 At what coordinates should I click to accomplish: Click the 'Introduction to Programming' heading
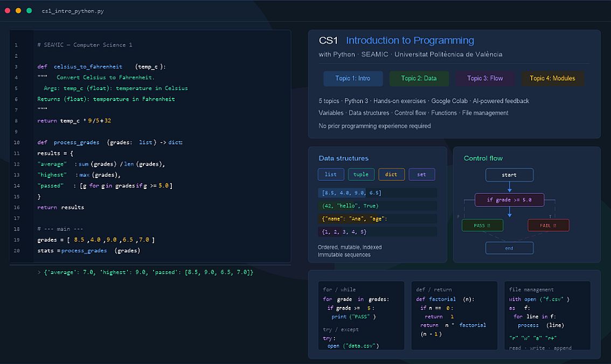(x=410, y=40)
